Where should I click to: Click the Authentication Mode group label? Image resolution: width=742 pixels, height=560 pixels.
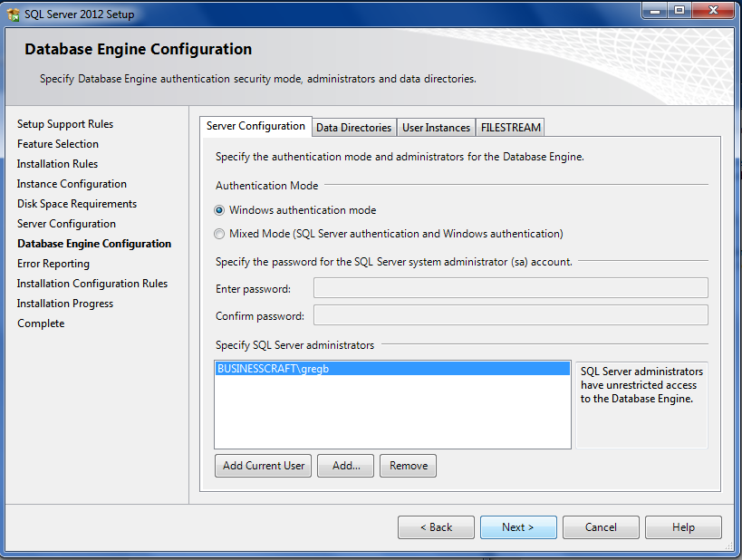point(267,186)
